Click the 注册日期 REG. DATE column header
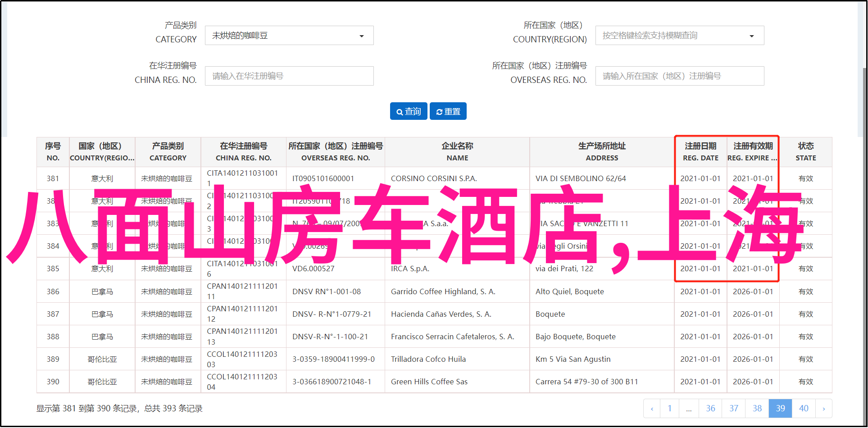The width and height of the screenshot is (868, 428). pyautogui.click(x=700, y=152)
